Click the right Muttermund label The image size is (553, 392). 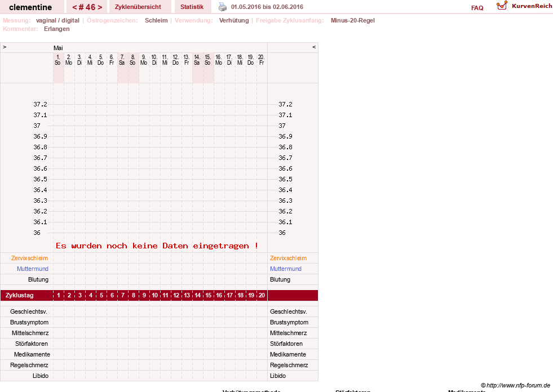286,269
